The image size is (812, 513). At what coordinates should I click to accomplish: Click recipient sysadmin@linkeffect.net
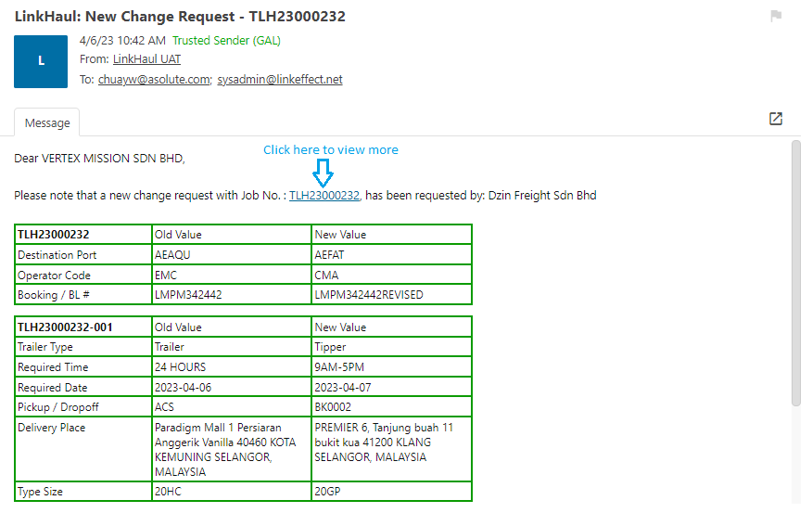[x=280, y=80]
